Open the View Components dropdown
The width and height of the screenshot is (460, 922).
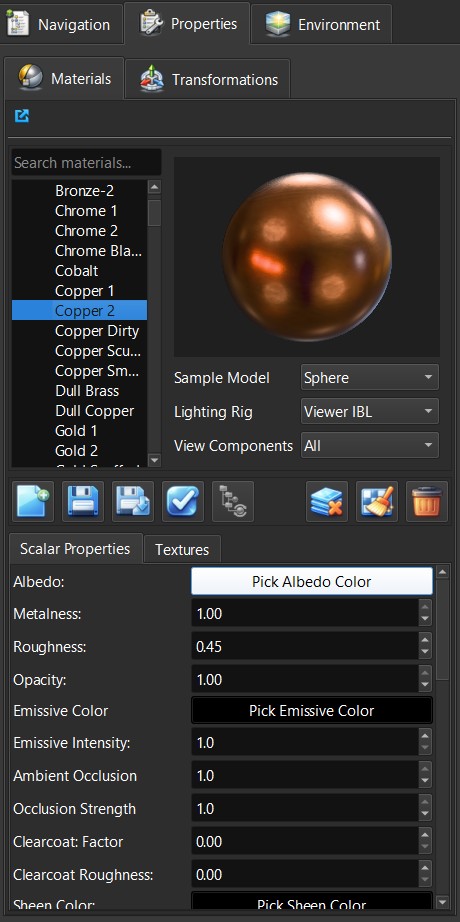tap(369, 446)
